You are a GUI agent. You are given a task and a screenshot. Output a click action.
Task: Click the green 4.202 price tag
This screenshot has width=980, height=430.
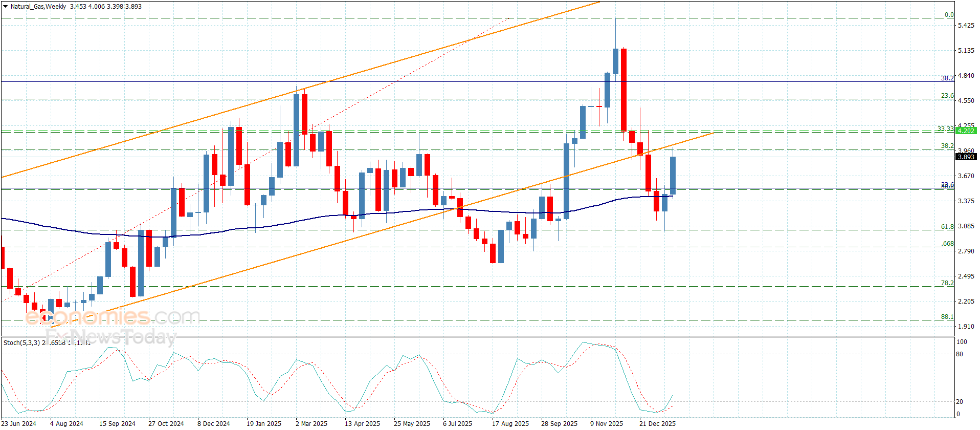pyautogui.click(x=966, y=131)
